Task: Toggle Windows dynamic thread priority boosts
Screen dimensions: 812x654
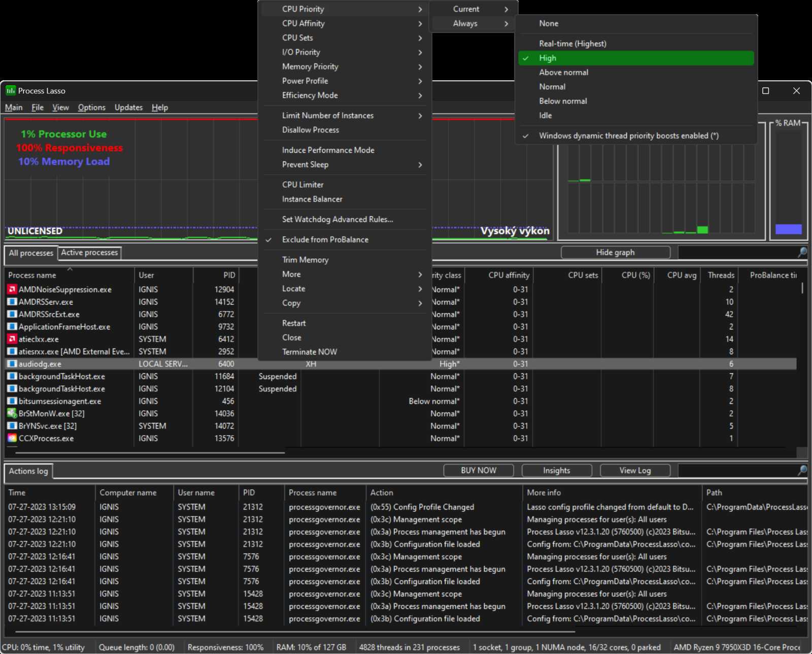Action: point(635,136)
